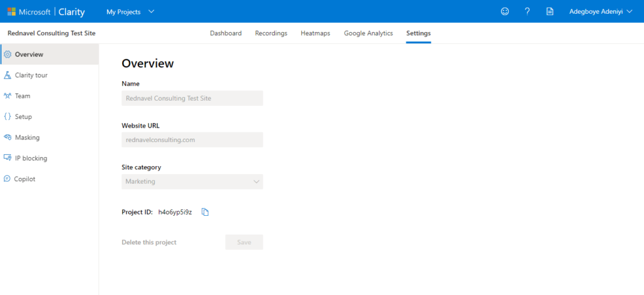Click the Project ID value h4o6yp5i9z
The image size is (644, 295).
pos(175,212)
